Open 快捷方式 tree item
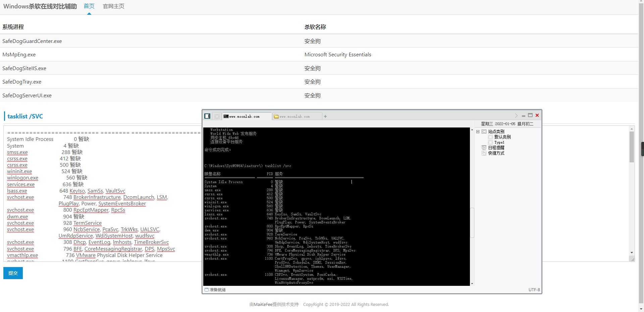Image resolution: width=644 pixels, height=312 pixels. click(496, 153)
